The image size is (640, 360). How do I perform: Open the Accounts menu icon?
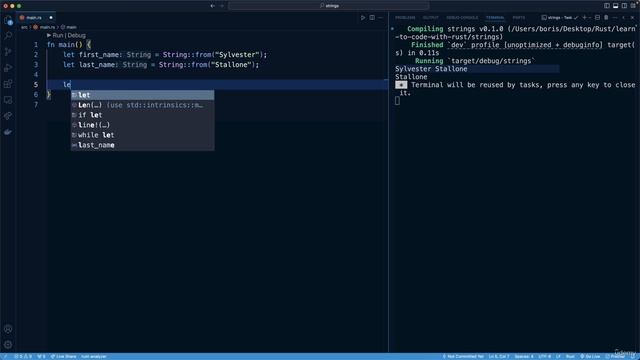pyautogui.click(x=8, y=329)
